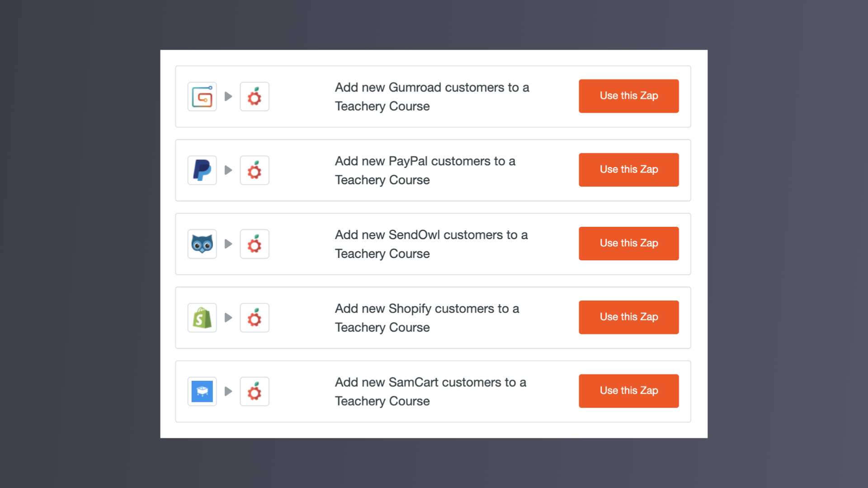
Task: Click Teachery apple icon in Gumroad row
Action: tap(255, 96)
